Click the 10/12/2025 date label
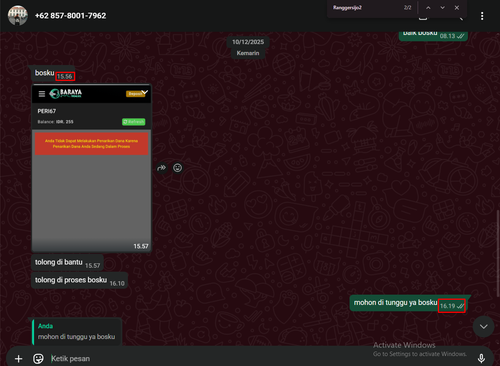 pos(248,42)
